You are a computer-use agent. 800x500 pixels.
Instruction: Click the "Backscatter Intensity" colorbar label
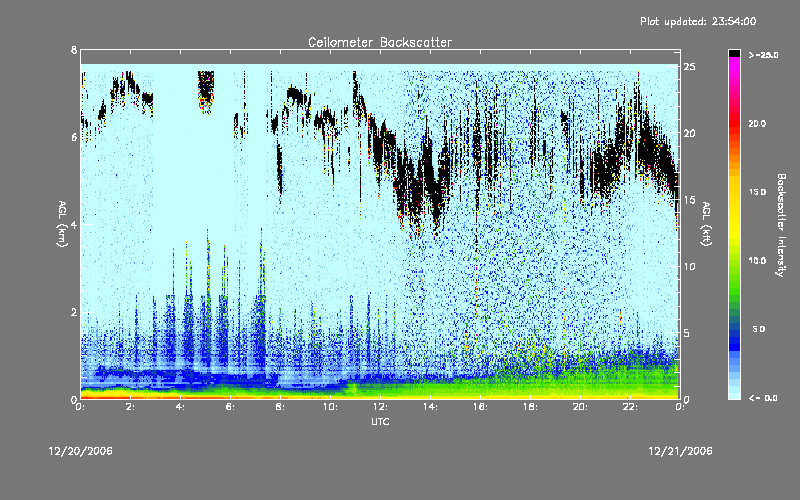point(781,225)
